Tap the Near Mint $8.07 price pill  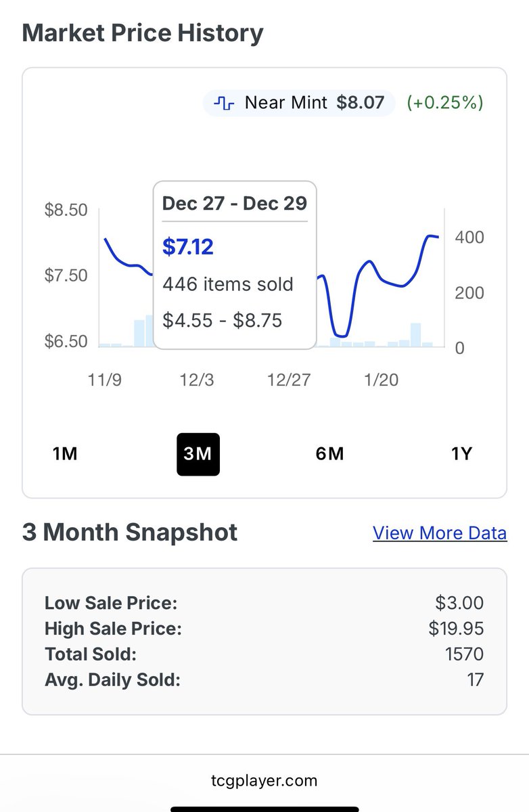pos(298,104)
